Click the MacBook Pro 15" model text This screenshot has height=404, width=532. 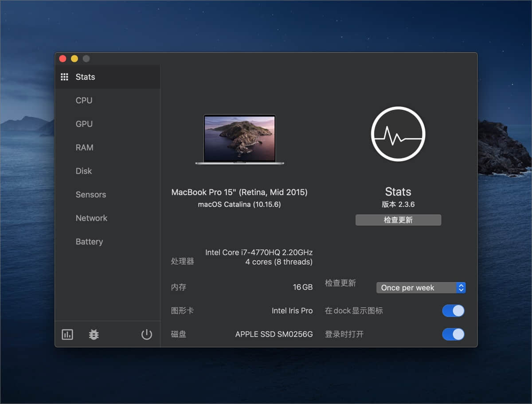[239, 192]
